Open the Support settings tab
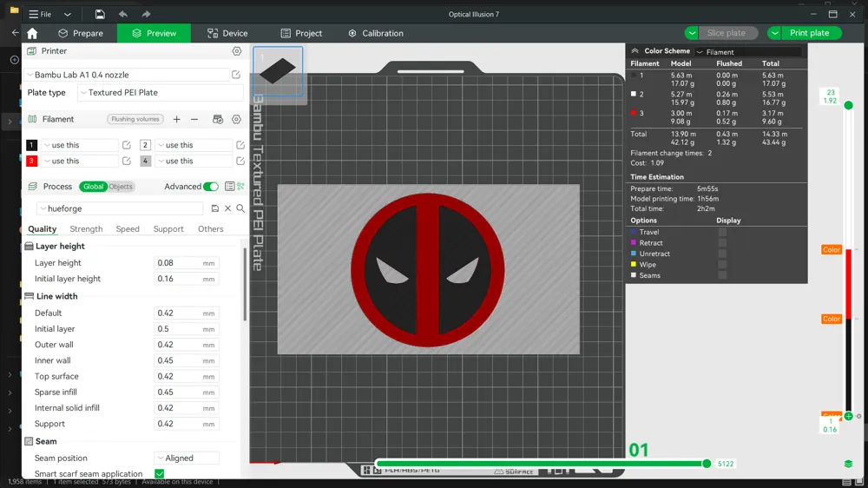The image size is (868, 488). coord(168,228)
